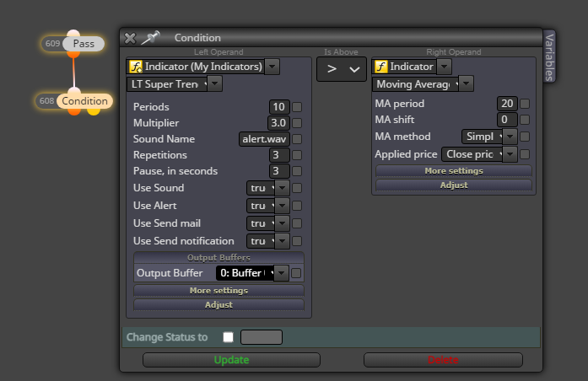The height and width of the screenshot is (381, 588).
Task: Click Adjust button under right operand
Action: [x=454, y=185]
